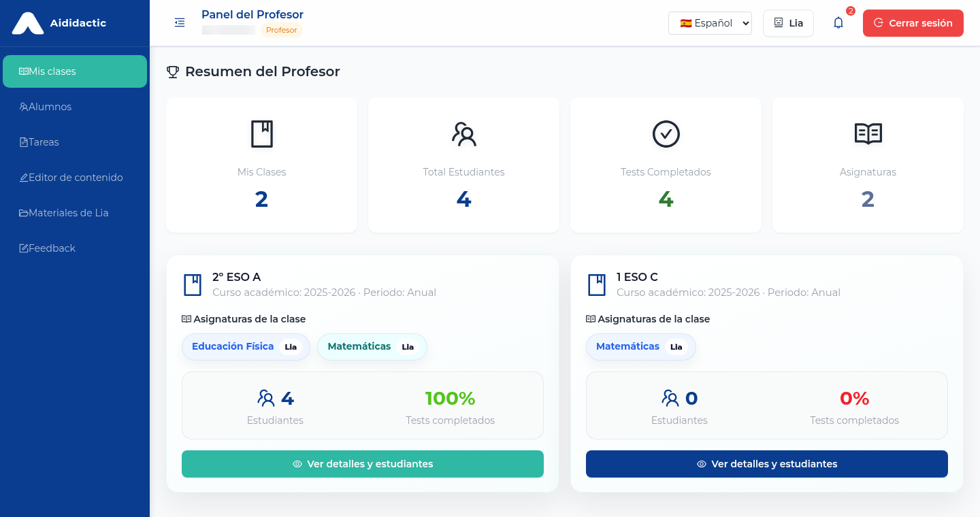This screenshot has height=517, width=980.
Task: Click the checkmark icon in Tests Completados card
Action: pos(666,134)
